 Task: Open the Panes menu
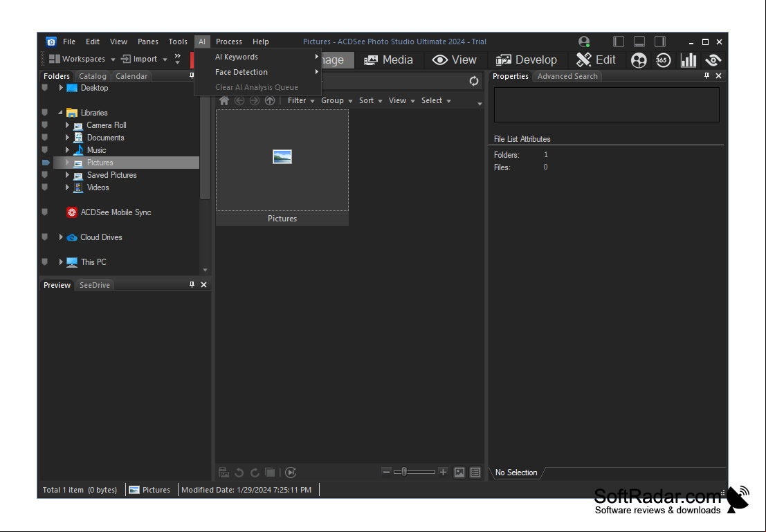[x=148, y=42]
